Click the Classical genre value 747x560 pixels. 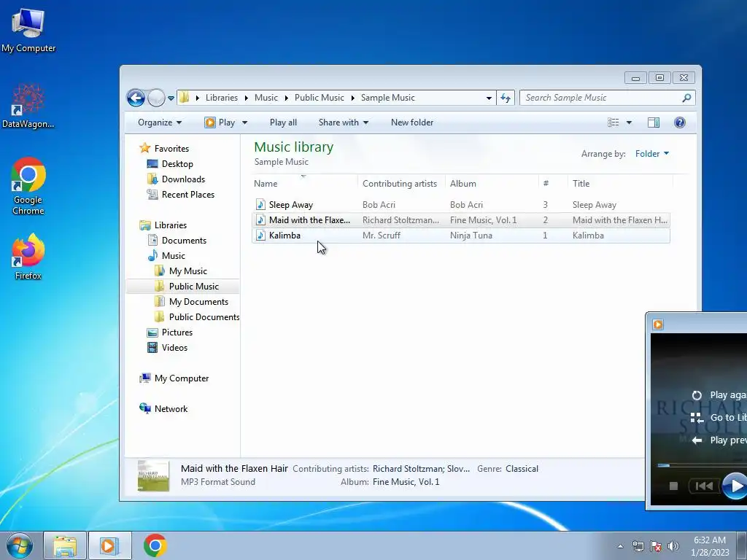pyautogui.click(x=522, y=469)
